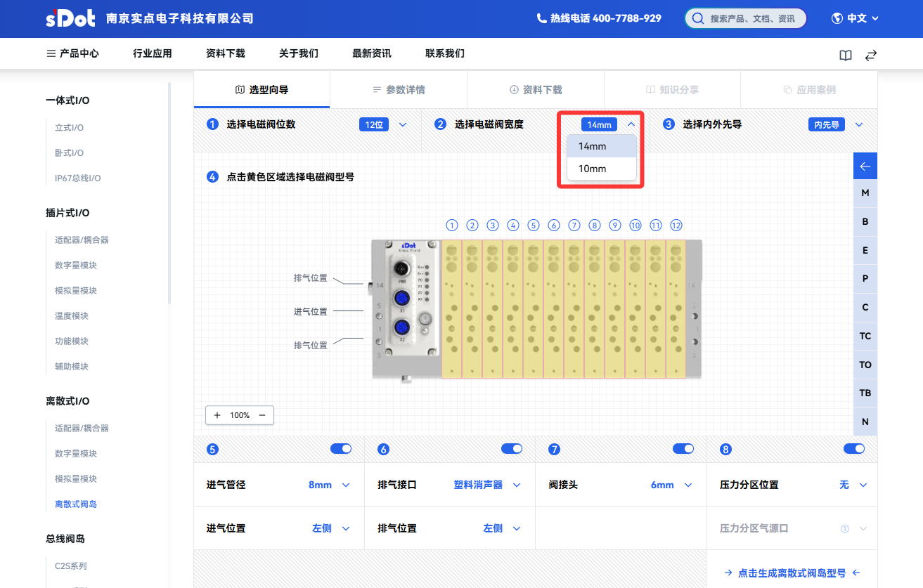Click the book icon in navigation bar
Image resolution: width=923 pixels, height=588 pixels.
click(846, 55)
